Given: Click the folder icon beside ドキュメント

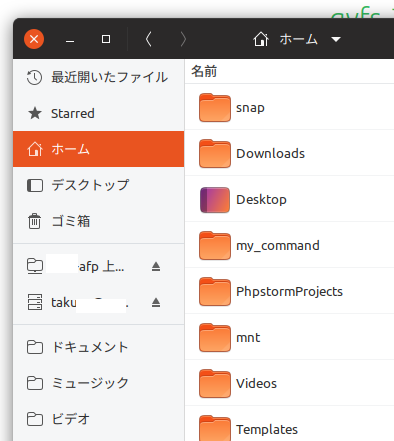Looking at the screenshot, I should point(35,347).
